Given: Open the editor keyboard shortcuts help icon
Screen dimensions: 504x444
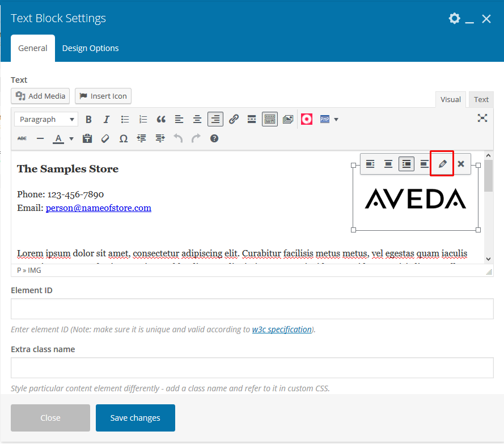Looking at the screenshot, I should click(214, 138).
